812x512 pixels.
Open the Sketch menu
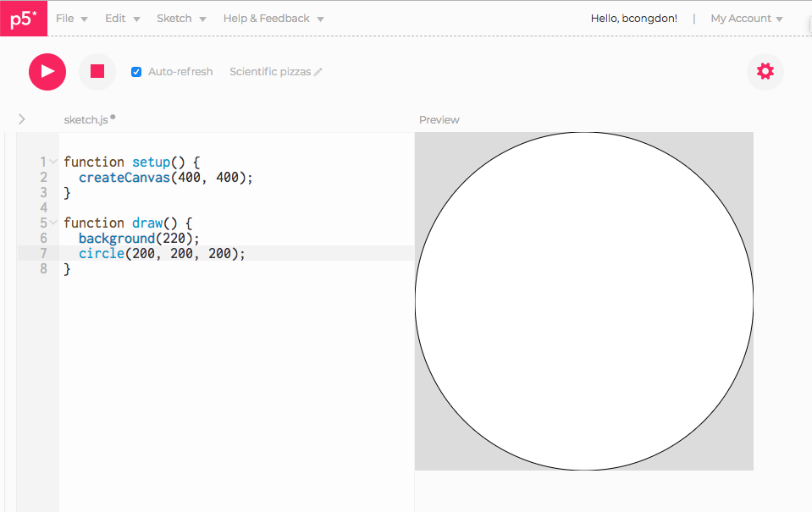[175, 18]
